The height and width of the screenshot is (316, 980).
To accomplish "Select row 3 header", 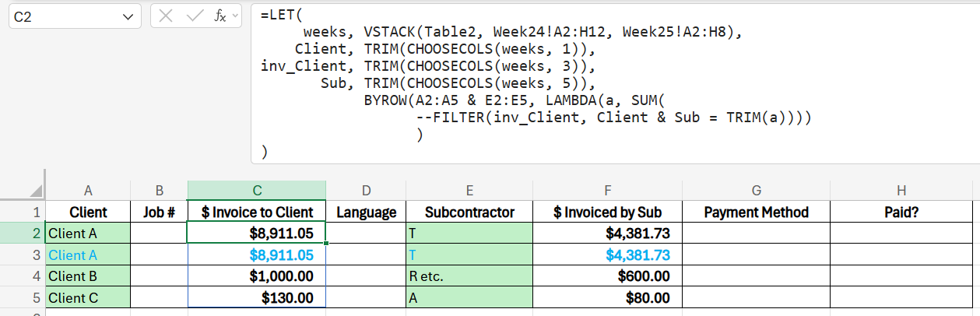I will 23,255.
